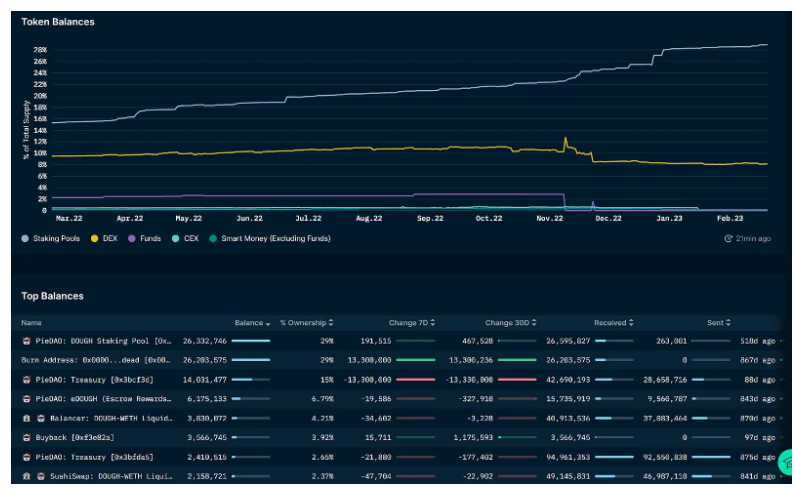Click Feb.23 label on chart x-axis
This screenshot has height=490, width=795.
click(730, 219)
